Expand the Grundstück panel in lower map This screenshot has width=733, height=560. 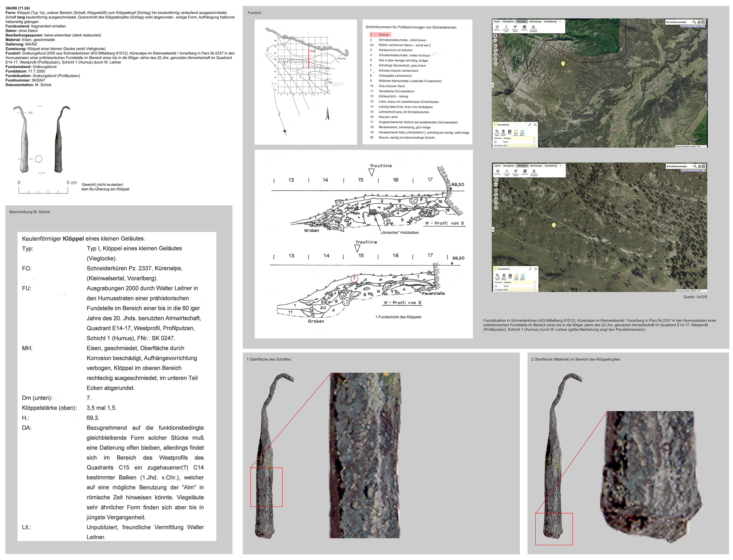(x=530, y=269)
